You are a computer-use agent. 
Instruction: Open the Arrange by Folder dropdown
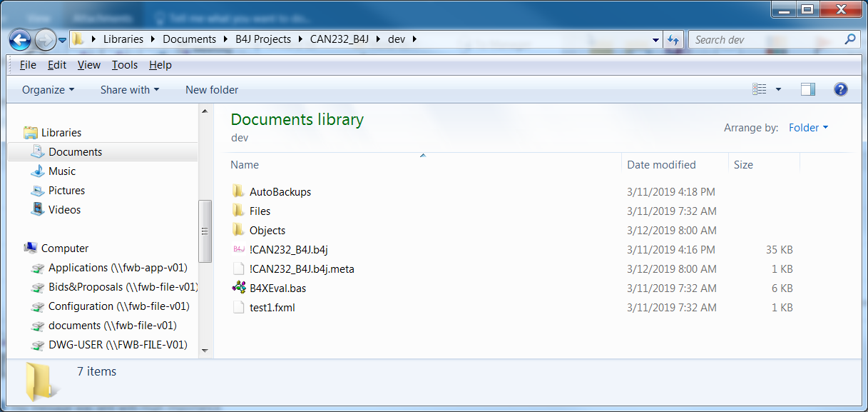click(809, 128)
